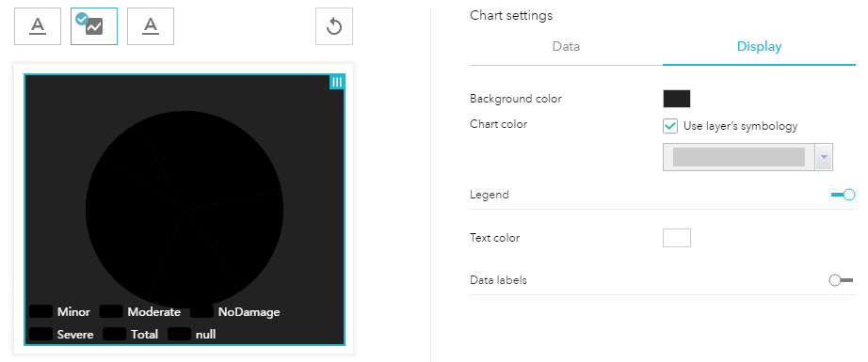Click the pie chart preview
Image resolution: width=868 pixels, height=362 pixels.
click(x=185, y=209)
